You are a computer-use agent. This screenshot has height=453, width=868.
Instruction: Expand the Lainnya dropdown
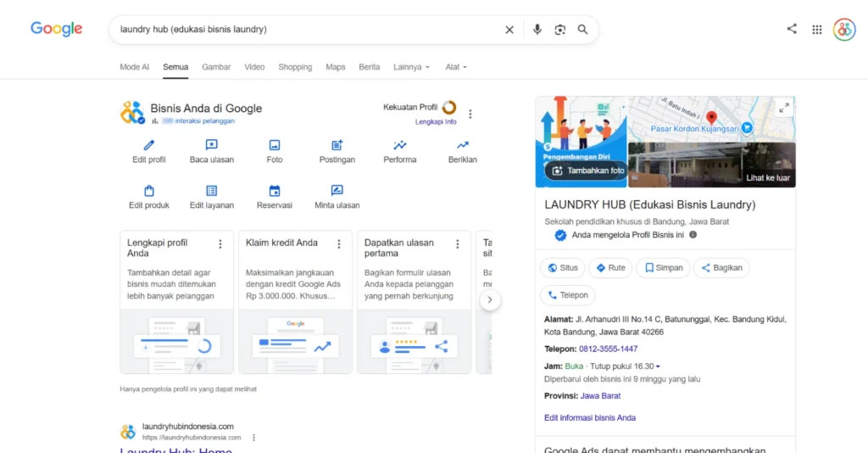(411, 67)
